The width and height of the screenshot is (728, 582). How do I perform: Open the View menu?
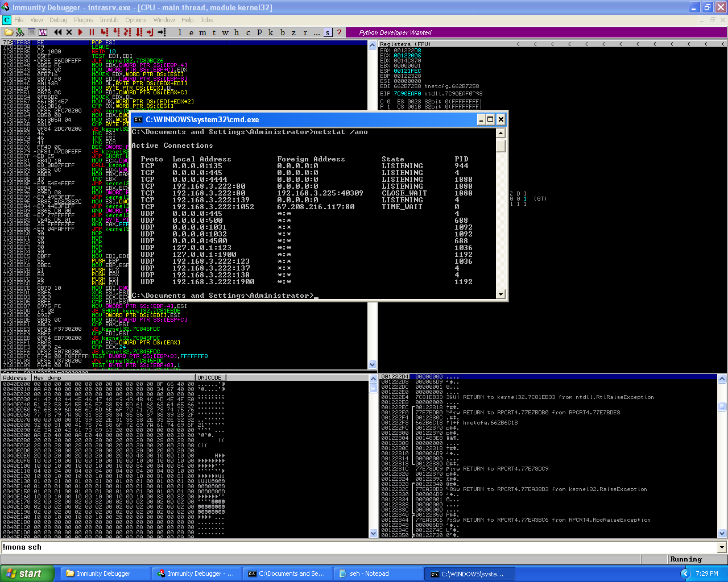[x=36, y=20]
